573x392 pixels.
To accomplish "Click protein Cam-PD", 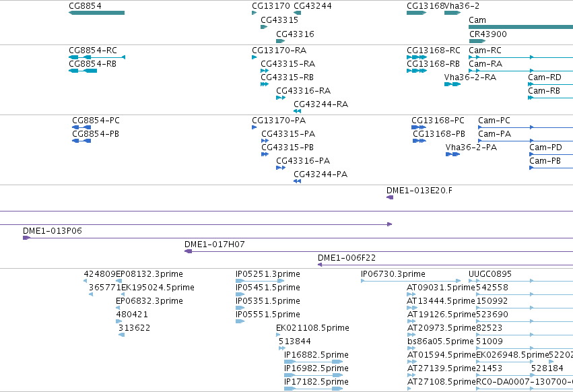I will point(545,148).
